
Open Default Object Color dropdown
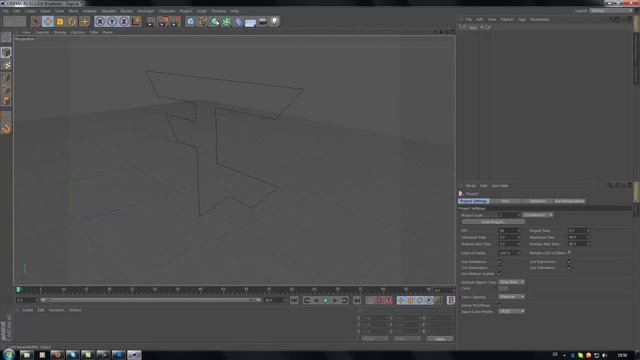pos(511,282)
